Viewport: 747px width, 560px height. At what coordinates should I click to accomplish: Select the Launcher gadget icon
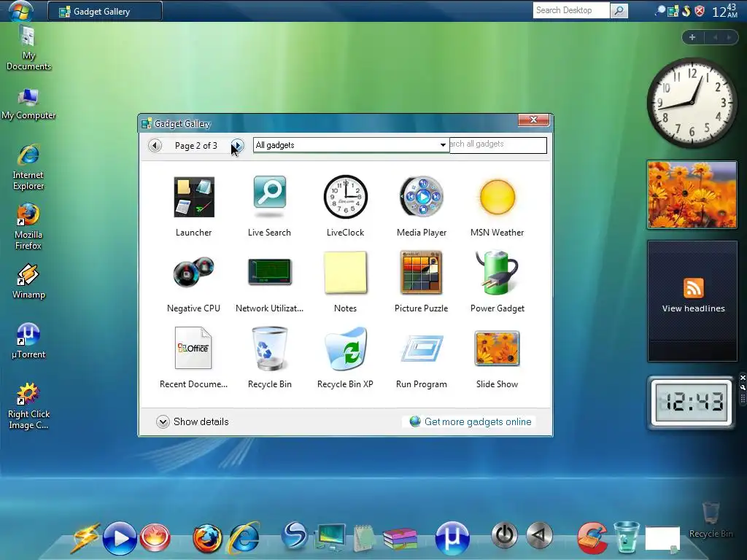[194, 197]
